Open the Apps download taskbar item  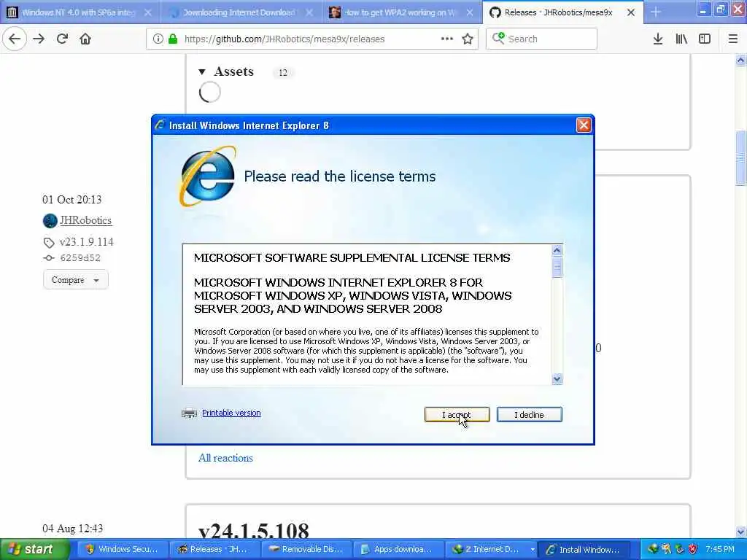pyautogui.click(x=397, y=550)
